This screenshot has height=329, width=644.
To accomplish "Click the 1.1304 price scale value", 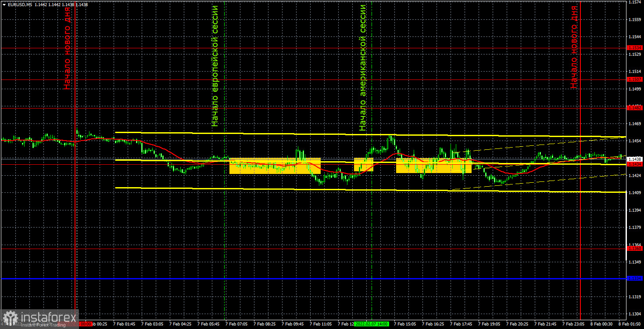I will (635, 314).
